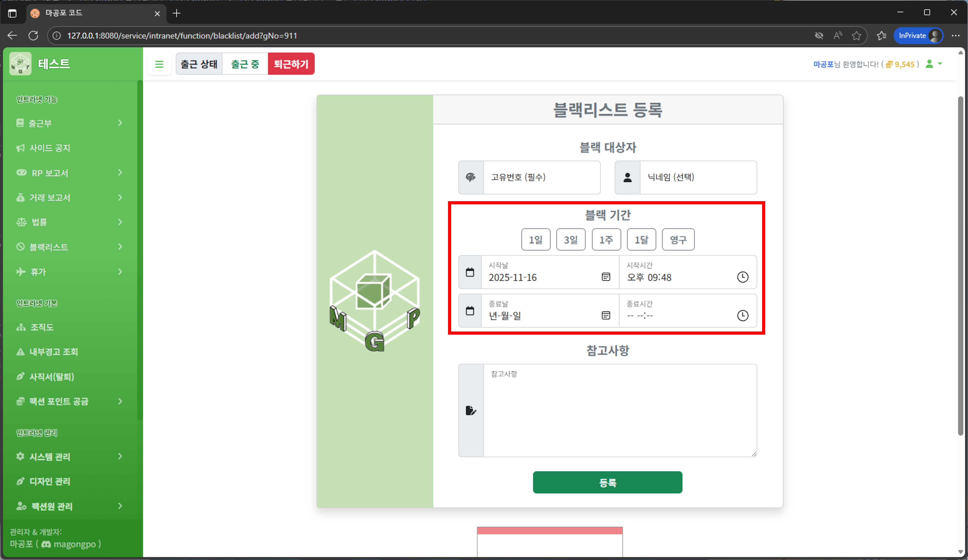The image size is (968, 560).
Task: Focus the 닉네임 (선택) input field
Action: 698,177
